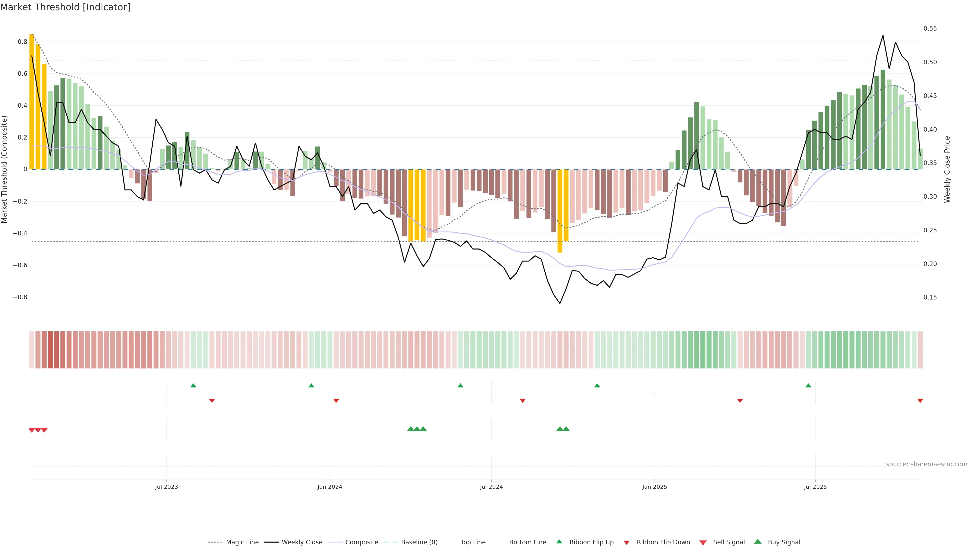Toggle the Top Line legend entry label
The height and width of the screenshot is (551, 980).
pyautogui.click(x=473, y=542)
